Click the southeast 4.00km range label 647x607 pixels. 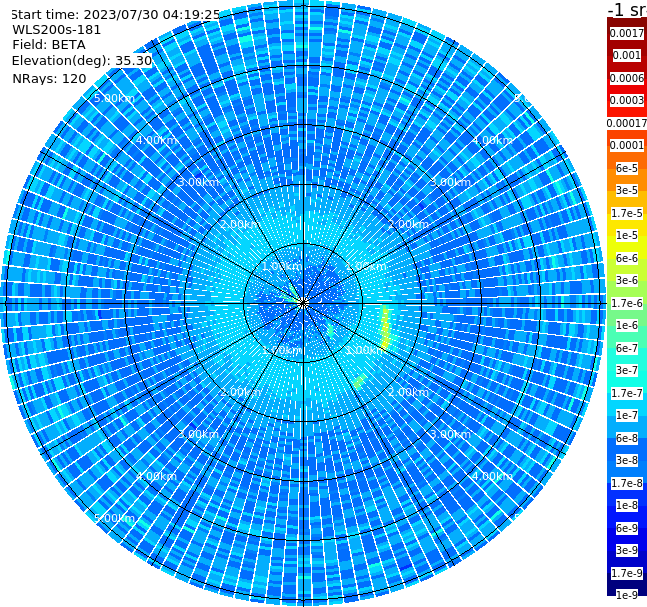coord(492,476)
